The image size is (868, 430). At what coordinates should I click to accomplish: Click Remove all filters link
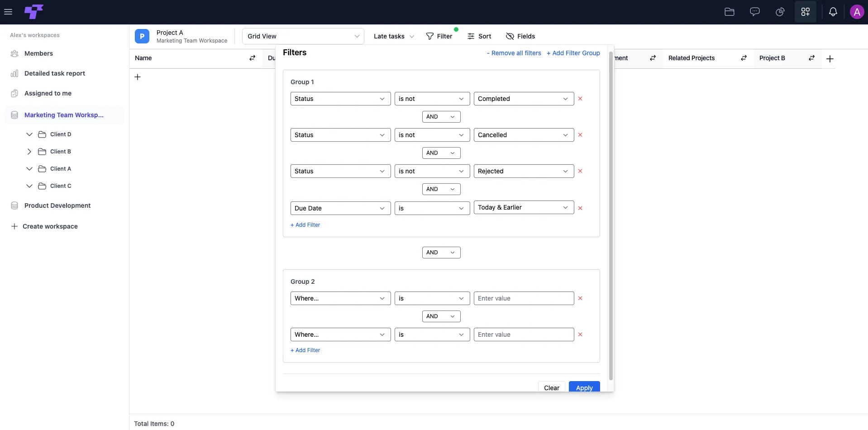tap(514, 53)
